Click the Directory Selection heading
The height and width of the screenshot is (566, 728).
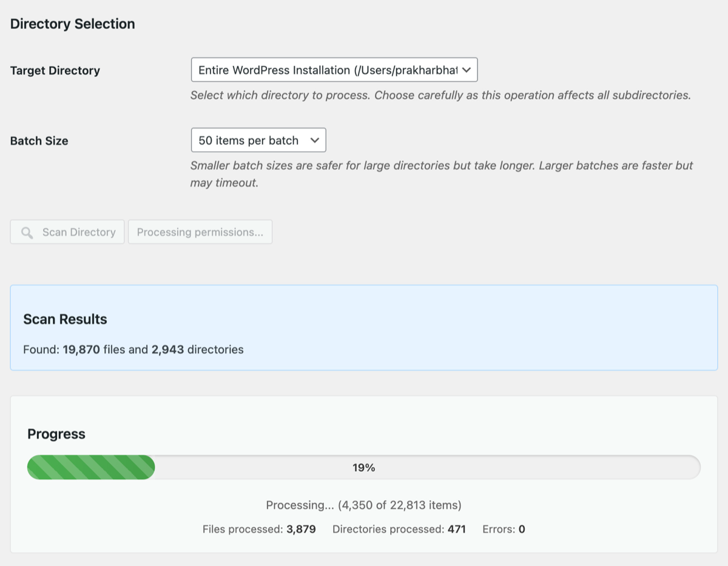pyautogui.click(x=73, y=24)
